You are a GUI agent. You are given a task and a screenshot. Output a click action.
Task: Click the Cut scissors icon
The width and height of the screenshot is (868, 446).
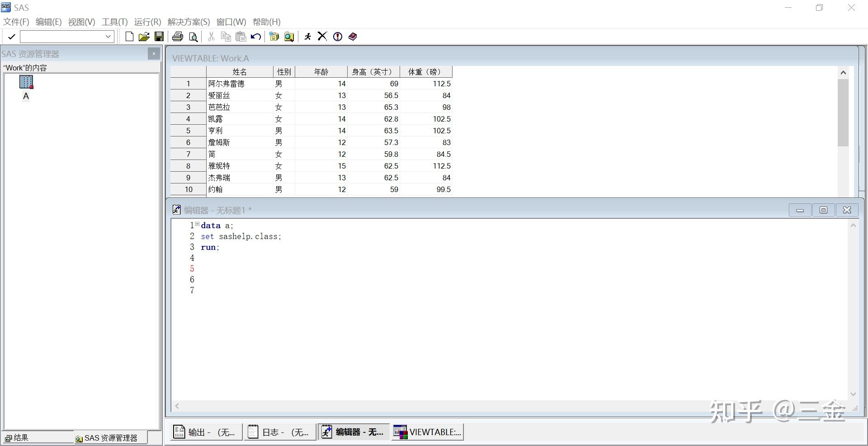(211, 37)
